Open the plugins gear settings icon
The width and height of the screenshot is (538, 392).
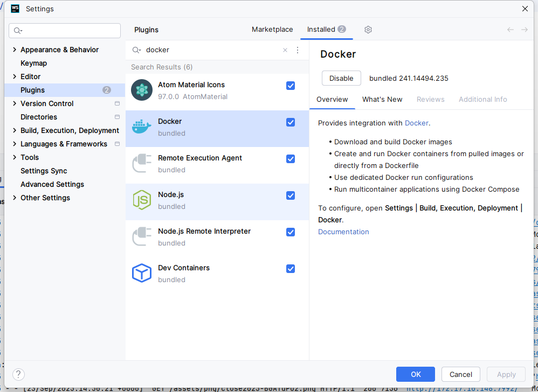click(x=368, y=30)
